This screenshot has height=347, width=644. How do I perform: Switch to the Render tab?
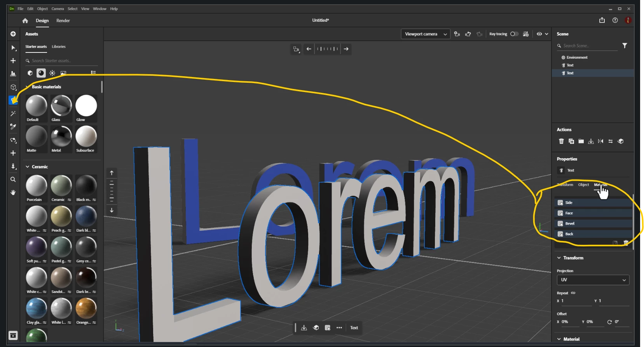(x=63, y=21)
